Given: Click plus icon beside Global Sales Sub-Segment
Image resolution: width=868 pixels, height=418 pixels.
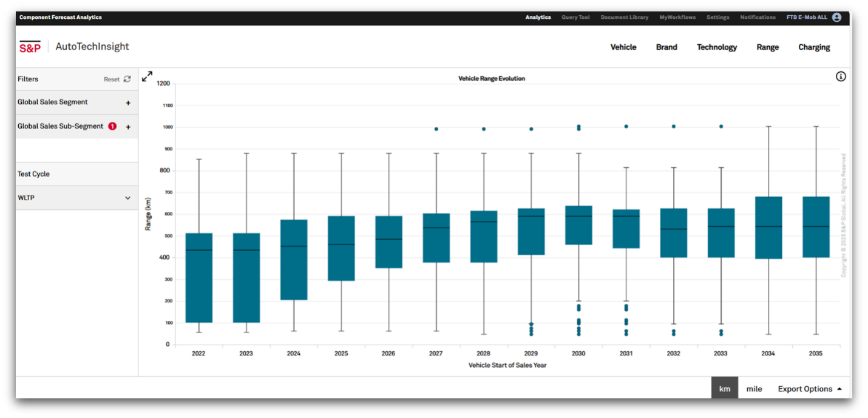Looking at the screenshot, I should coord(128,127).
